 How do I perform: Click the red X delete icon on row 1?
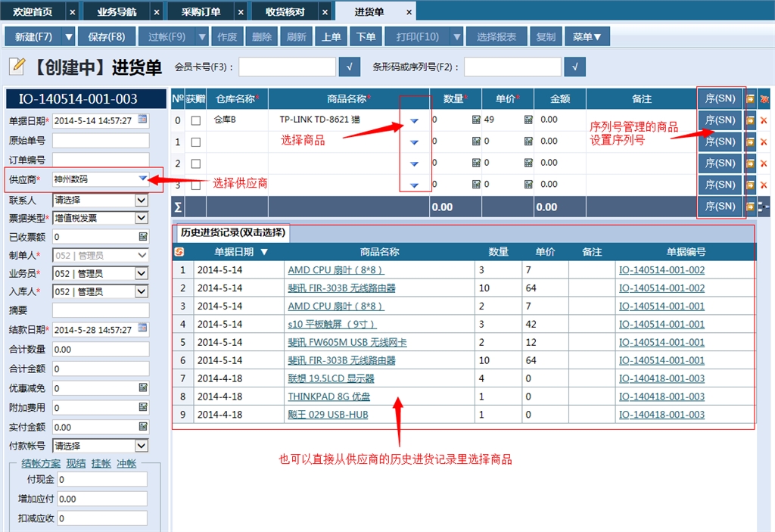(x=764, y=141)
